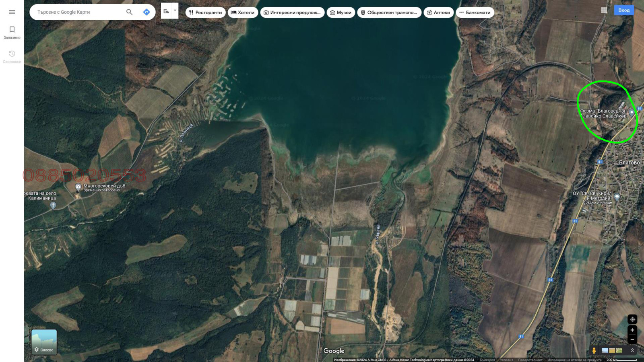Zoom in with the plus button
The height and width of the screenshot is (362, 644).
pos(632,330)
